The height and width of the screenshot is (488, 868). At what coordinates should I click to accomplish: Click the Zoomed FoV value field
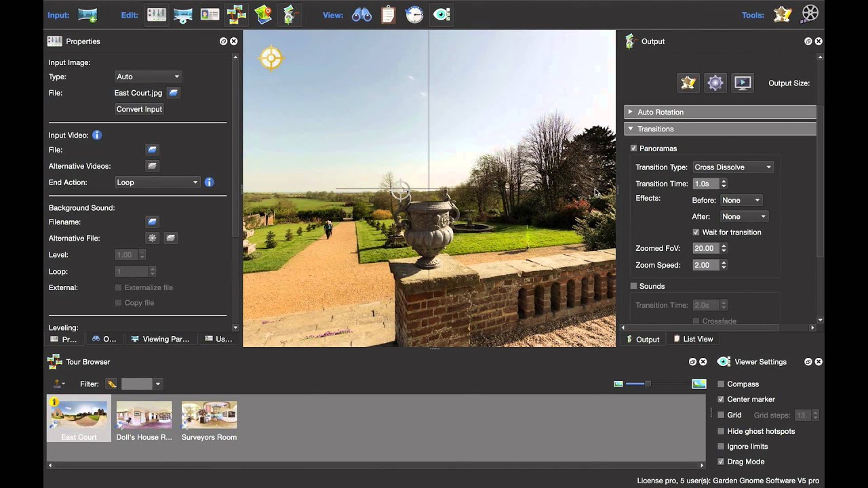coord(706,249)
